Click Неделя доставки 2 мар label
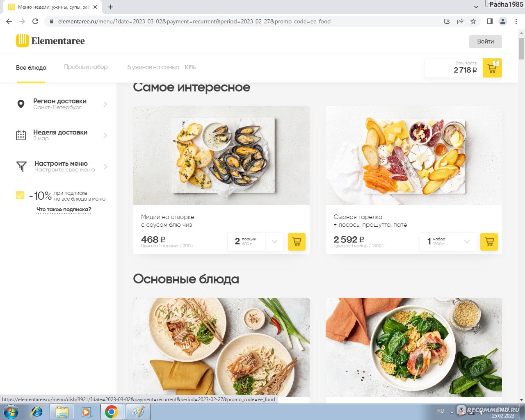Viewport: 525px width, 420px height. pos(60,135)
